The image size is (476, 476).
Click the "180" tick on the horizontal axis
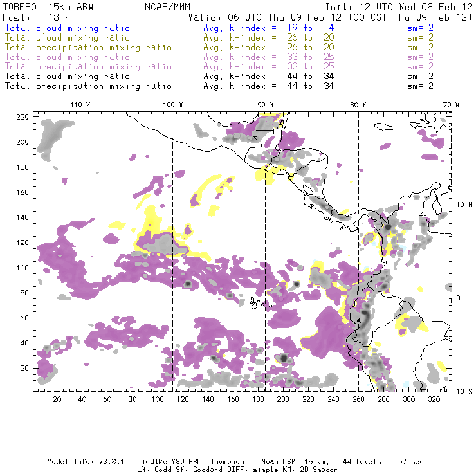(258, 399)
